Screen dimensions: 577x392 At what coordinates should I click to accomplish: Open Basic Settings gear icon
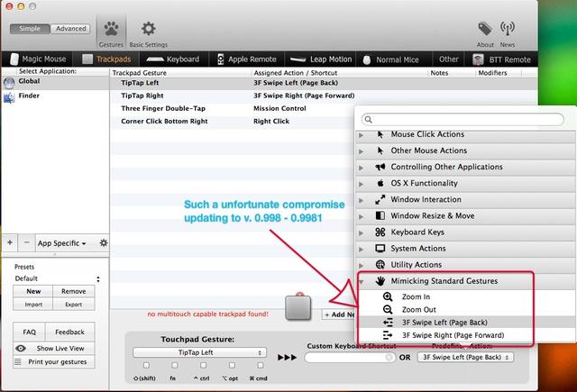pyautogui.click(x=148, y=29)
